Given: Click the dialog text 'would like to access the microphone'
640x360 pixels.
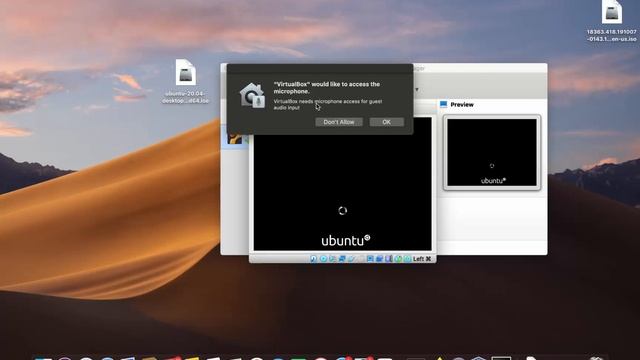Looking at the screenshot, I should tap(327, 88).
